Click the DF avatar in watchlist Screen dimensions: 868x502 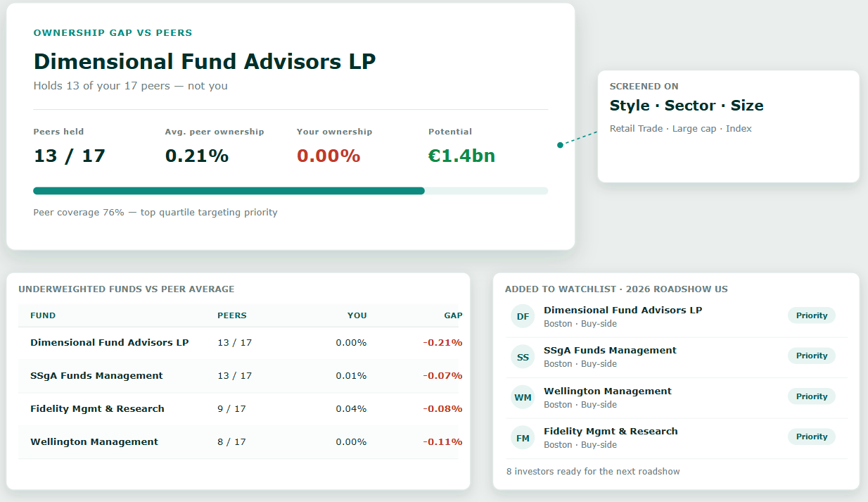click(523, 316)
